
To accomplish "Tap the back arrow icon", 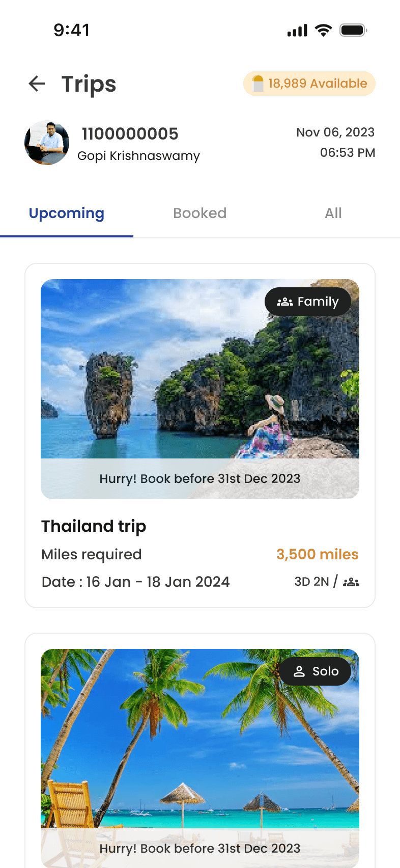I will click(x=37, y=84).
